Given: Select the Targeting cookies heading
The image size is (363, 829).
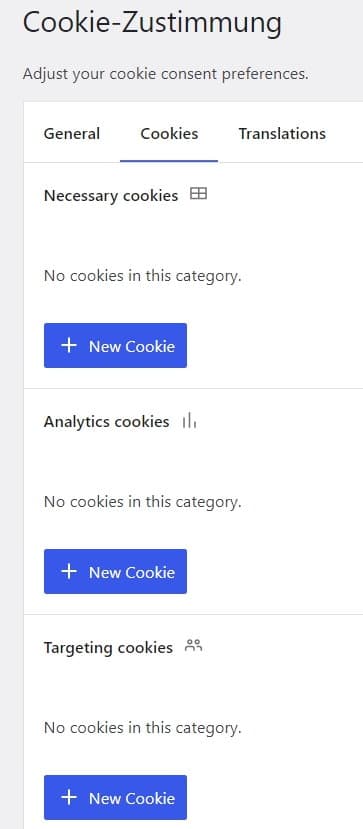Looking at the screenshot, I should point(108,648).
